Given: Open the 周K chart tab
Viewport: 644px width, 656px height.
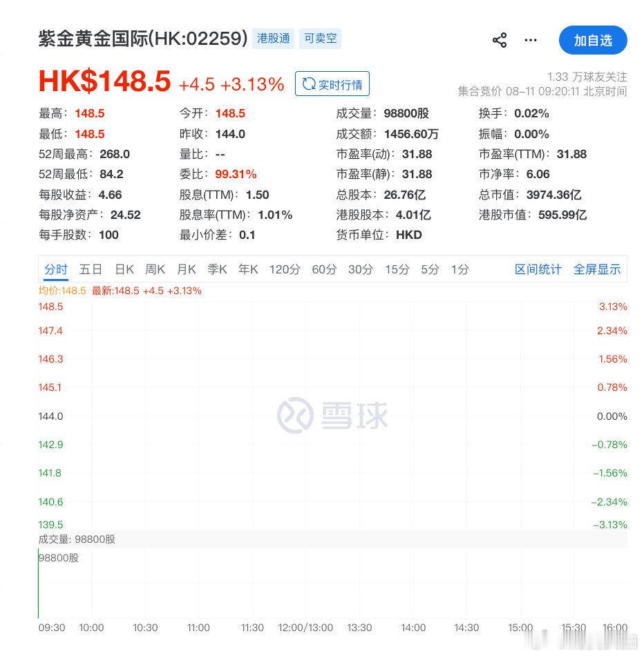Looking at the screenshot, I should [155, 269].
